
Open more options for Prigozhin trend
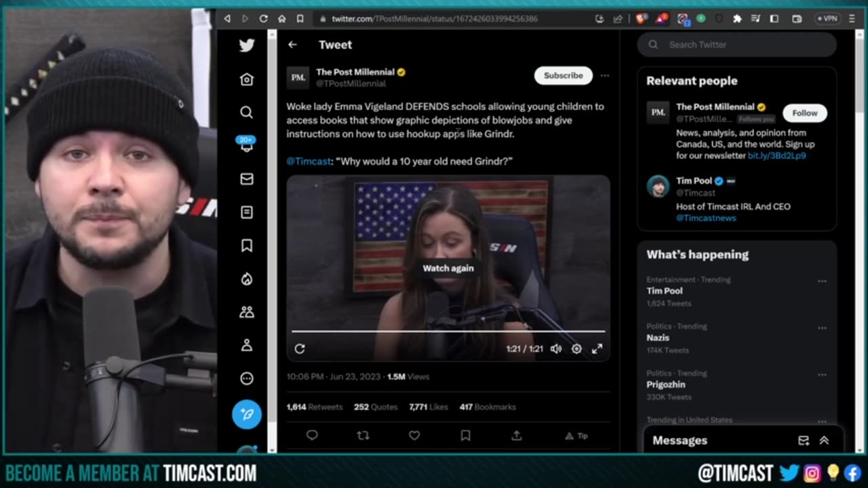[822, 374]
